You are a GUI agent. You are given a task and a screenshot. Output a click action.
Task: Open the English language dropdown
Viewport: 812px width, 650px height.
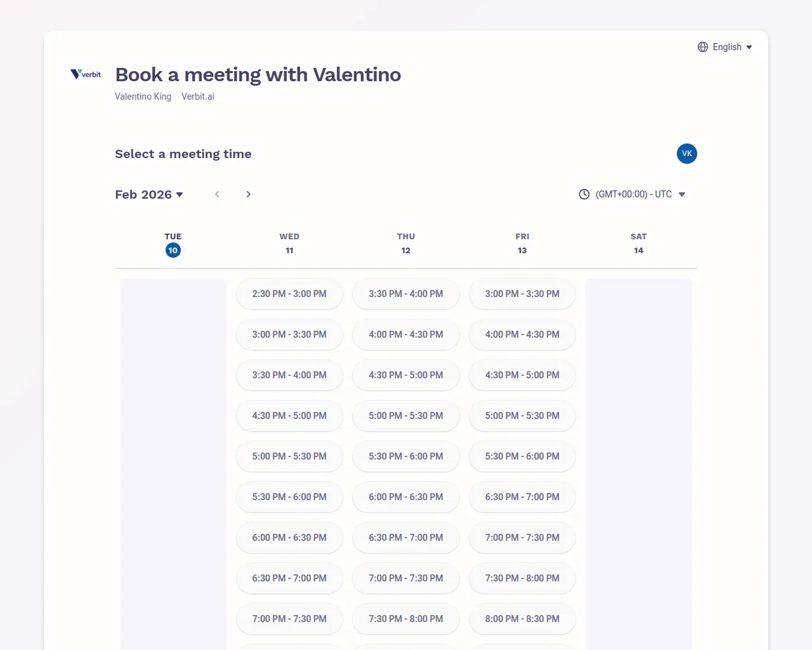pyautogui.click(x=725, y=47)
